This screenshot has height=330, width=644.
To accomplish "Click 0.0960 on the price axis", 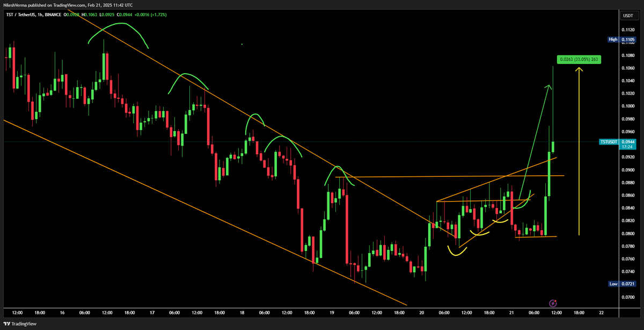I will [627, 132].
